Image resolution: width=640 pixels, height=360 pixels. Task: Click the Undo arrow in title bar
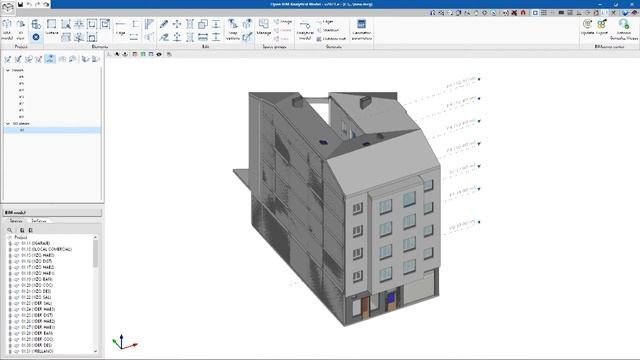pyautogui.click(x=29, y=4)
